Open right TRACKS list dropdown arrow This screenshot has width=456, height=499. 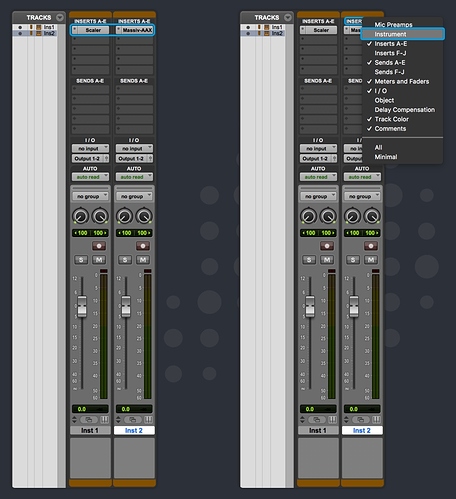tap(288, 17)
